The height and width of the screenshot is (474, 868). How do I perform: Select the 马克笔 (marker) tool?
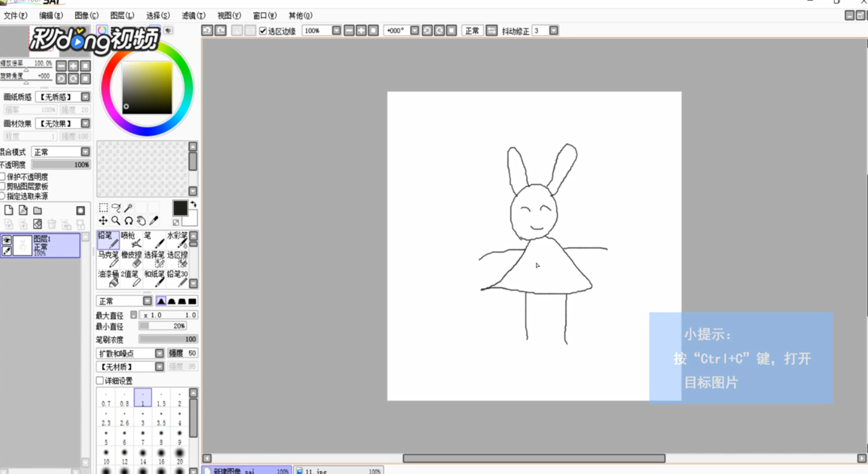[108, 259]
